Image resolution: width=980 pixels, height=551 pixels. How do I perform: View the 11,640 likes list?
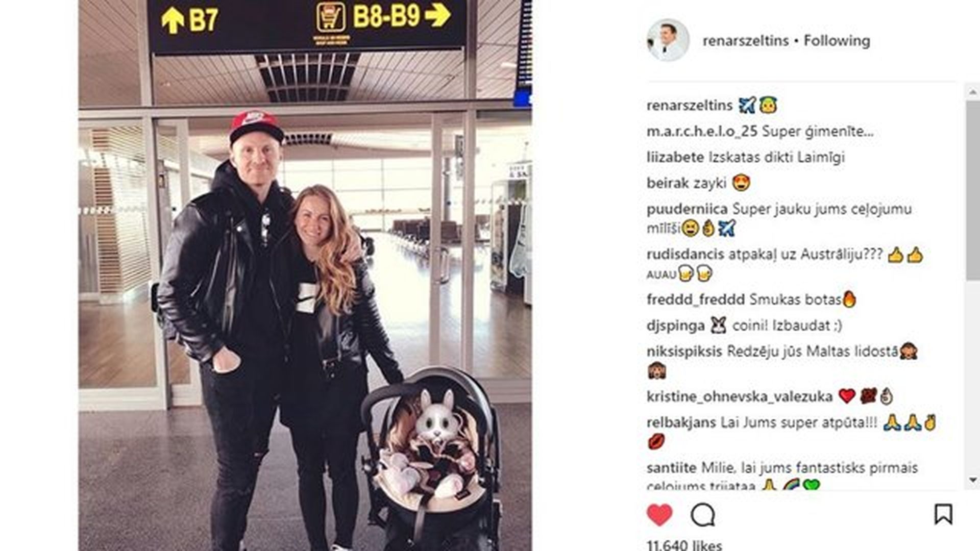[684, 545]
